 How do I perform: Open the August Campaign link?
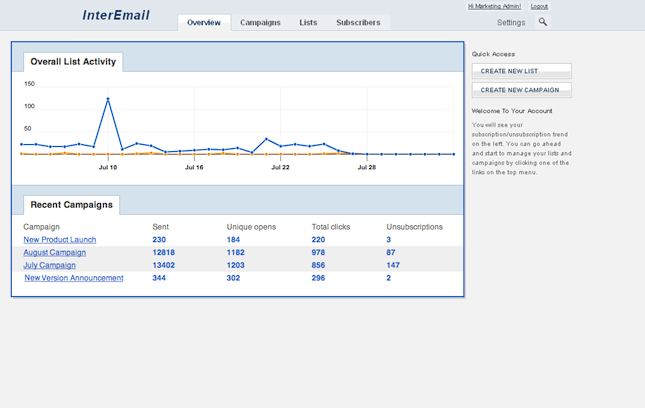54,253
